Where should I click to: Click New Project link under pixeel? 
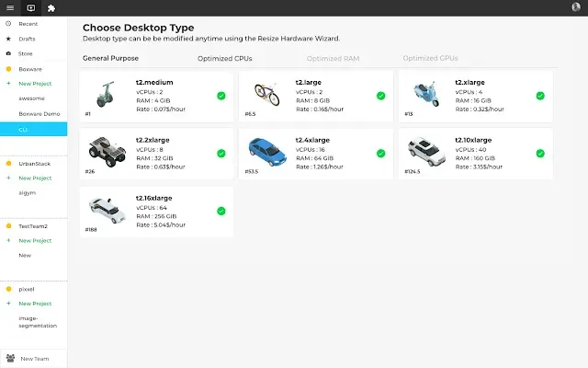(x=35, y=304)
